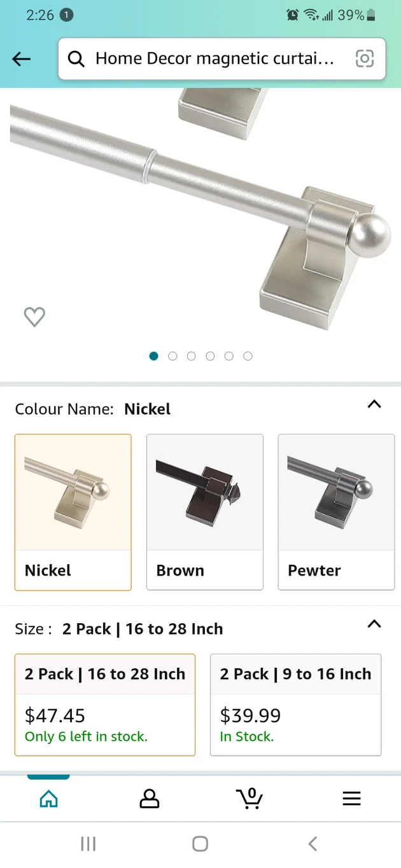Select the 2 Pack 9 to 16 Inch size
Viewport: 401px width, 868px height.
click(x=296, y=705)
